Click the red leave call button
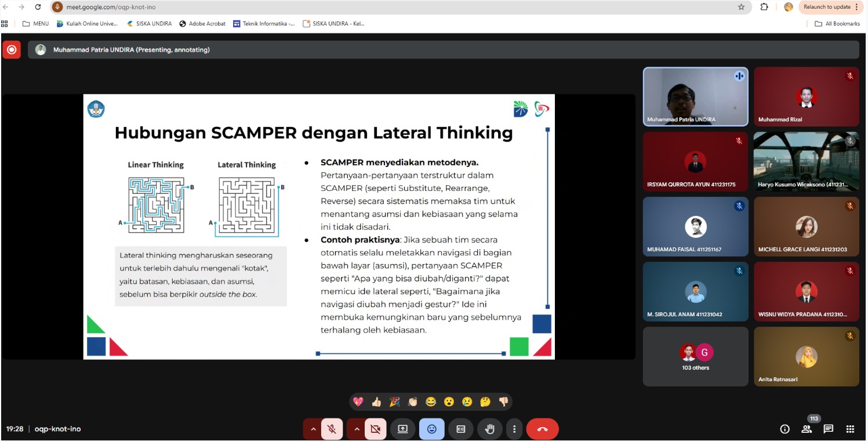The height and width of the screenshot is (441, 868). (543, 429)
